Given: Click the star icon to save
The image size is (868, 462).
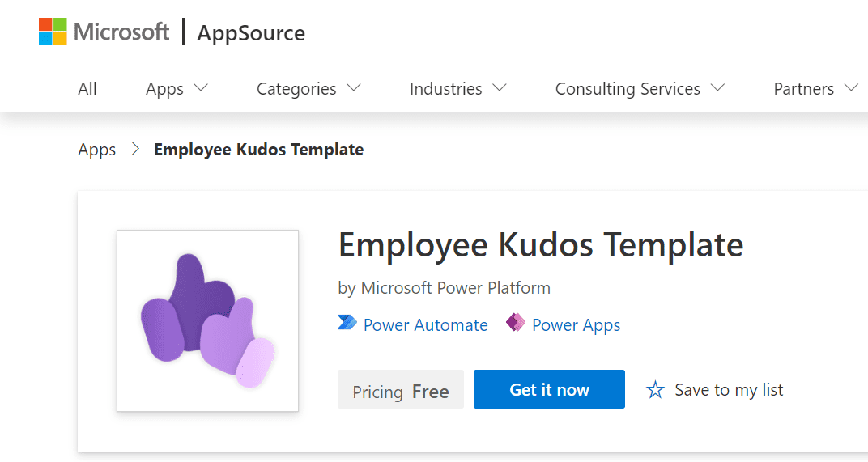Looking at the screenshot, I should (655, 389).
